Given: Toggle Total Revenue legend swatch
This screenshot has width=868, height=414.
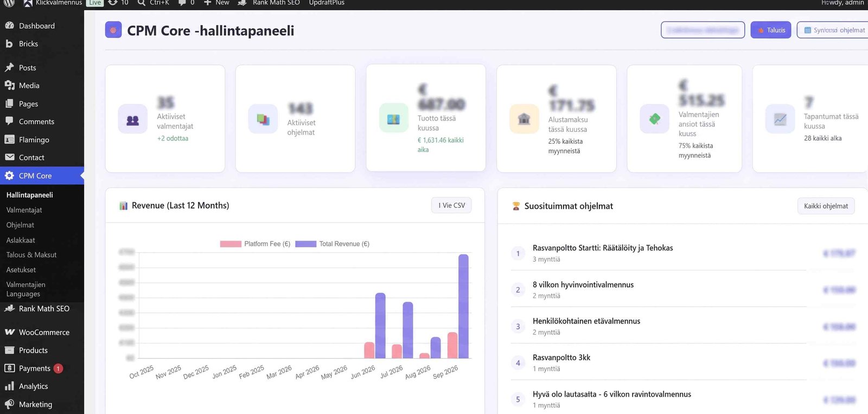Looking at the screenshot, I should click(x=305, y=244).
